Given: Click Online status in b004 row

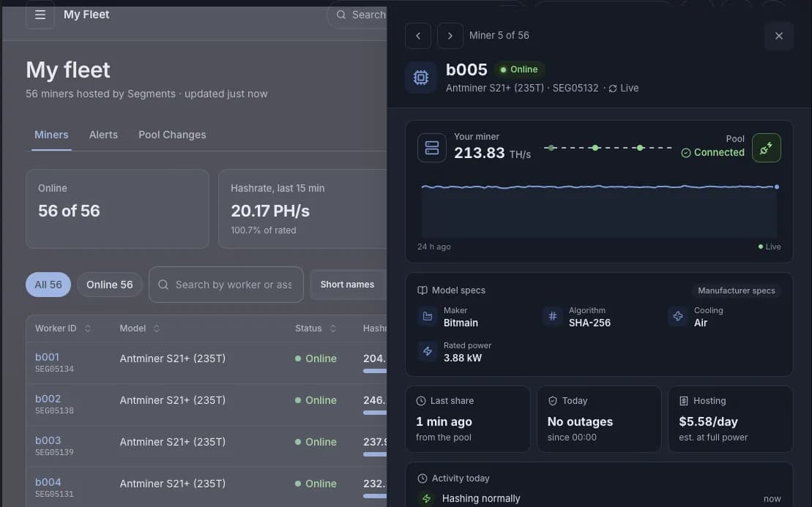Looking at the screenshot, I should click(x=316, y=484).
